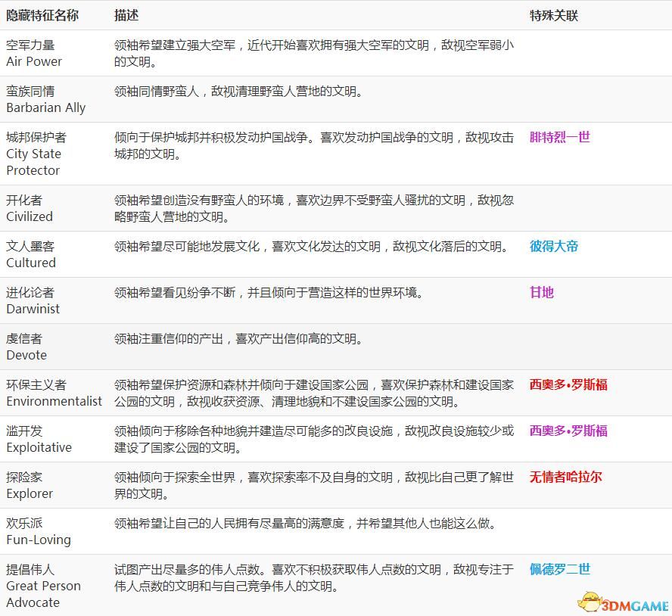Select the 欢乐派 trait name
Image resolution: width=672 pixels, height=616 pixels.
24,523
